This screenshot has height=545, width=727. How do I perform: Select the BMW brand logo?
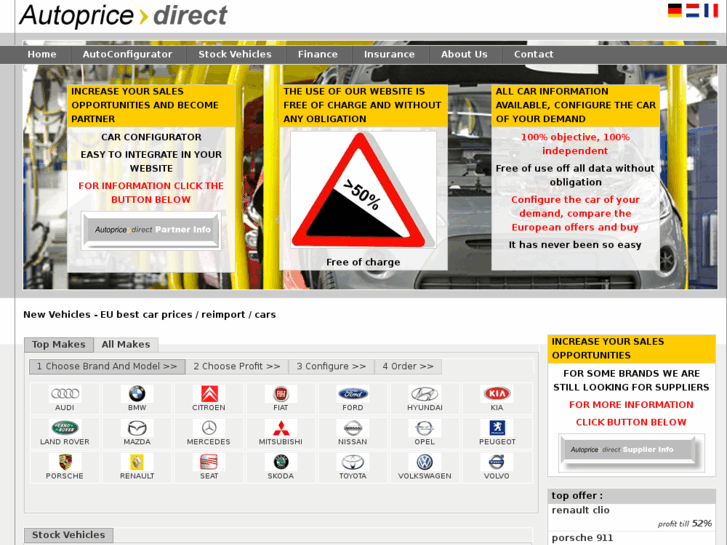coord(137,394)
